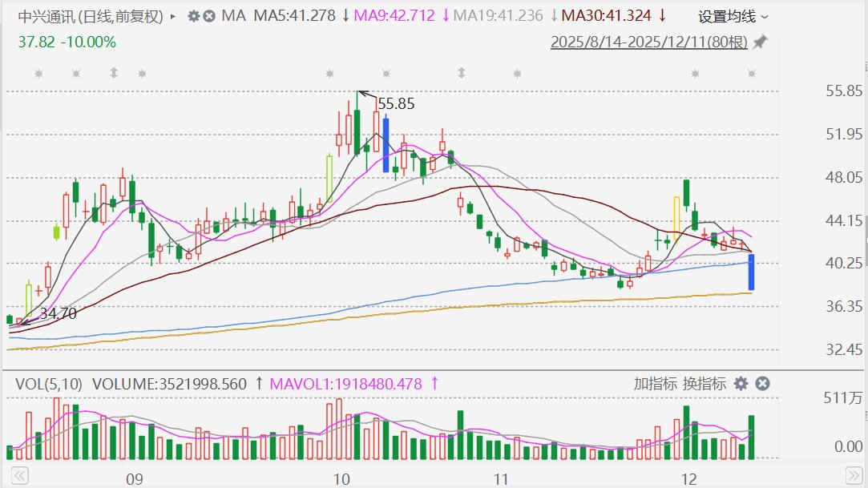Open the 2025/8/14-2025/12/11 date range selector
Viewport: 868px width, 488px height.
click(x=648, y=42)
